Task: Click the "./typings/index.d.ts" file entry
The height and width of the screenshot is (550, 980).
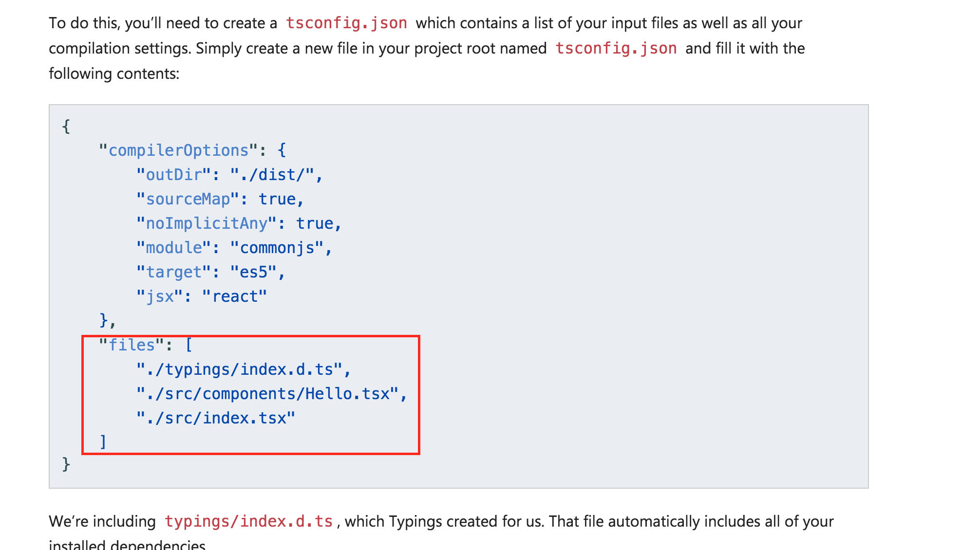Action: pyautogui.click(x=239, y=369)
